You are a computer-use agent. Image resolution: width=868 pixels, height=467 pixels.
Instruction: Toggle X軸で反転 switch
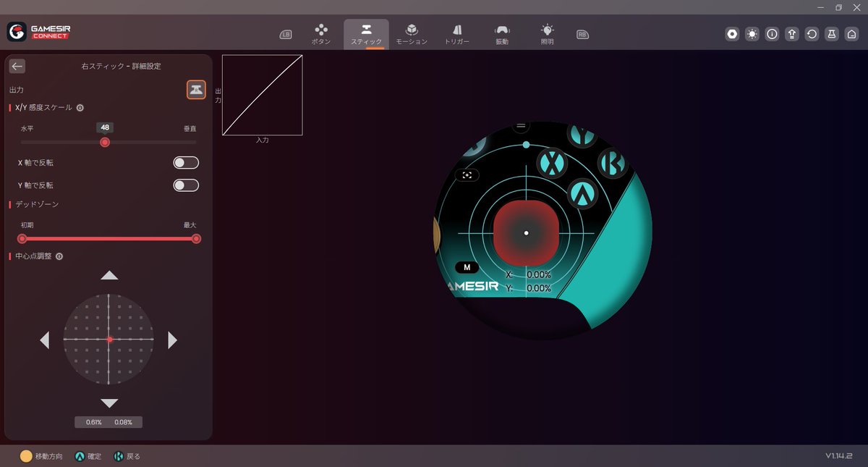tap(186, 163)
